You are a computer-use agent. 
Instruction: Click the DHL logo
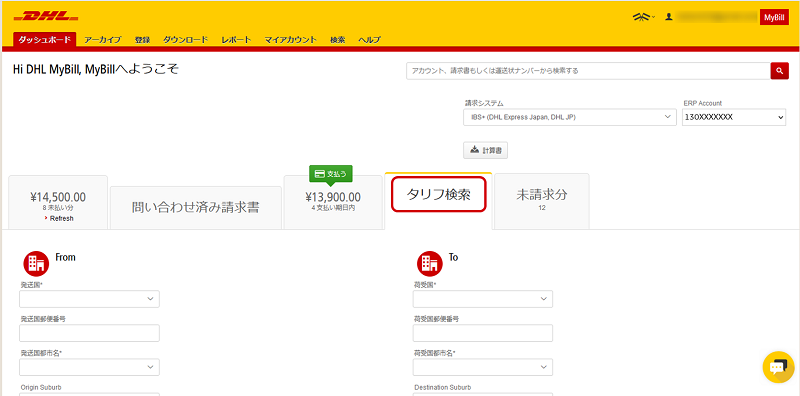(x=46, y=16)
